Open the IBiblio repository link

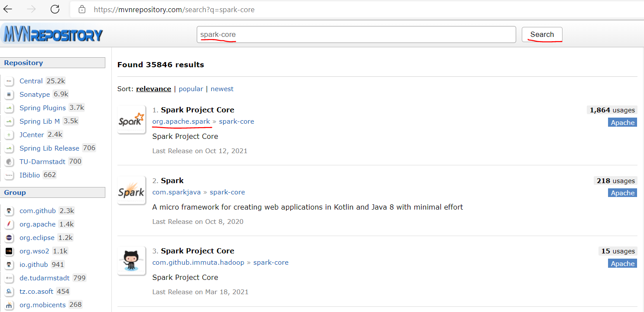29,175
